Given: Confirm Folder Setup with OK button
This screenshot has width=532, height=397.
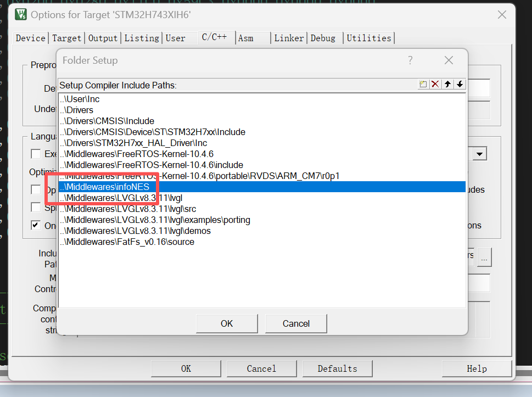Looking at the screenshot, I should pos(227,323).
